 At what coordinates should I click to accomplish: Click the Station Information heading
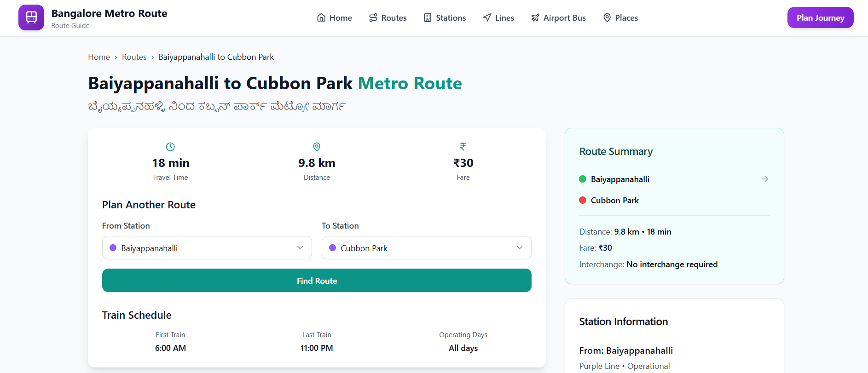[623, 321]
